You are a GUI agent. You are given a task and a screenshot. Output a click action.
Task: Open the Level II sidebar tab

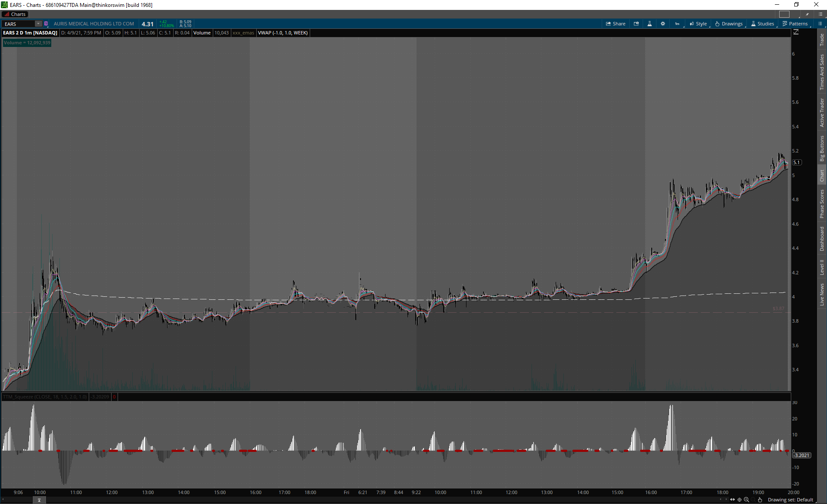coord(822,267)
